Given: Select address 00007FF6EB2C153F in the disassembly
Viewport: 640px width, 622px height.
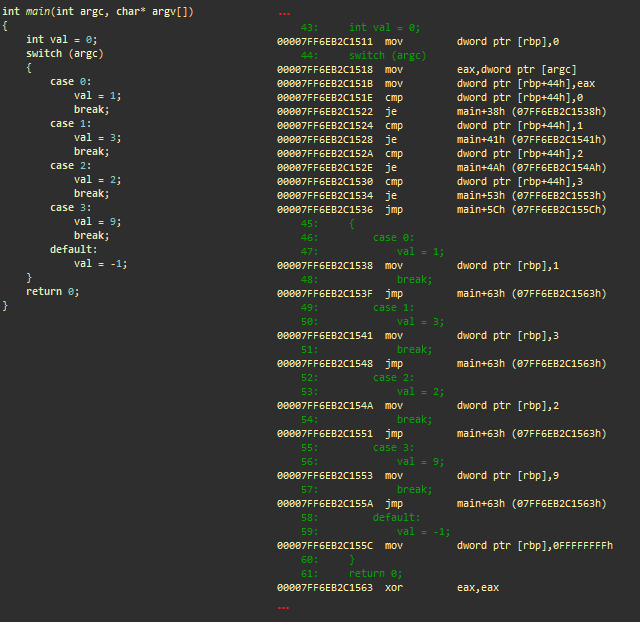Looking at the screenshot, I should (325, 293).
